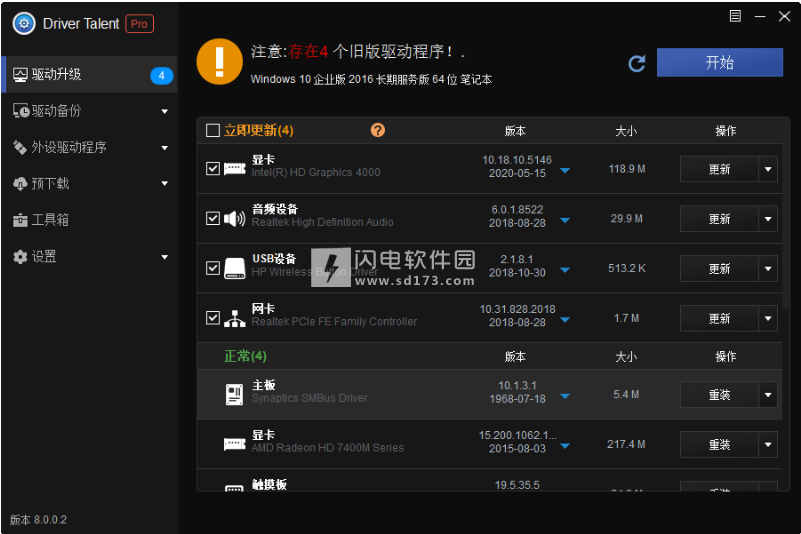Click the Realtek audio speaker icon
Viewport: 801px width, 534px height.
[x=234, y=219]
